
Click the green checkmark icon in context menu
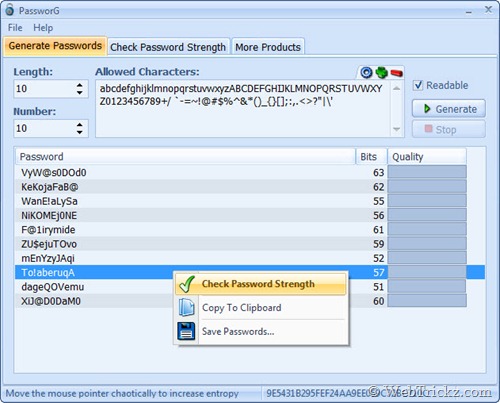click(187, 284)
